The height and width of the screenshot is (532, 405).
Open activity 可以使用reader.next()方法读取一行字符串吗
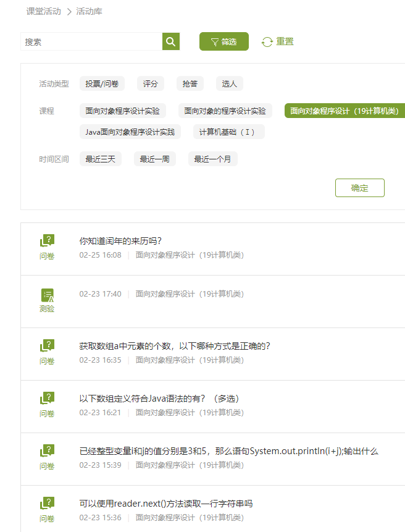(x=166, y=504)
